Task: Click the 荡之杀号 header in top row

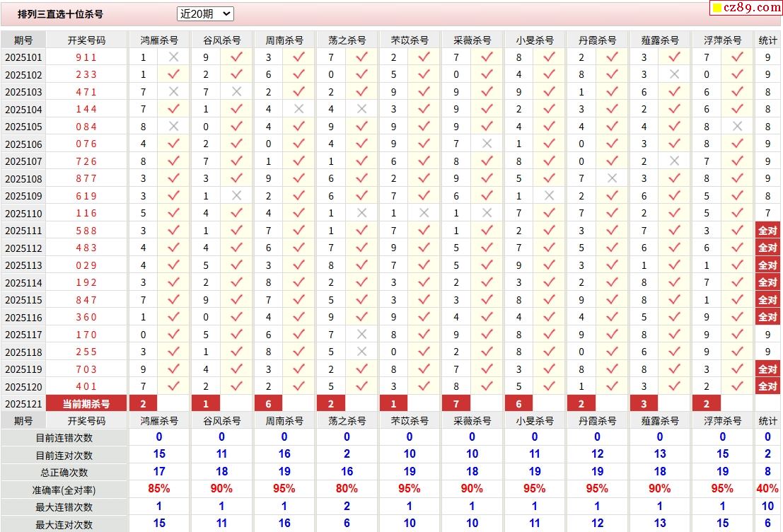Action: tap(347, 40)
